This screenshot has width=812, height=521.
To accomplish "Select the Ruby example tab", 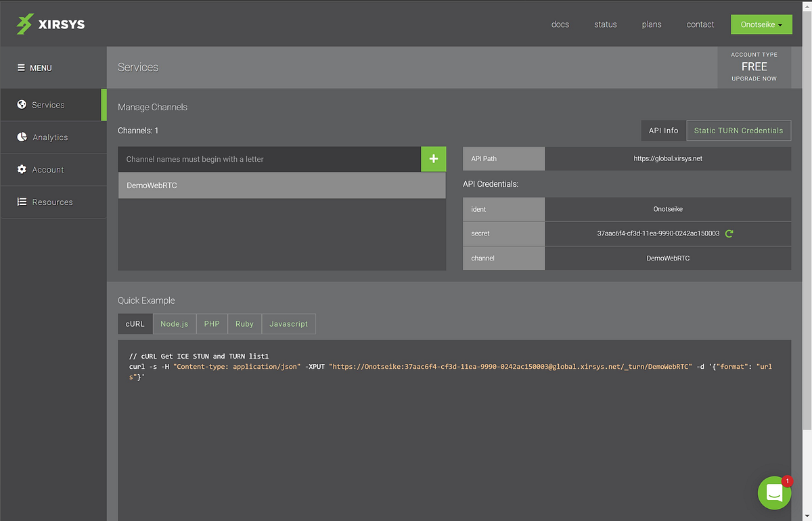I will pyautogui.click(x=244, y=323).
